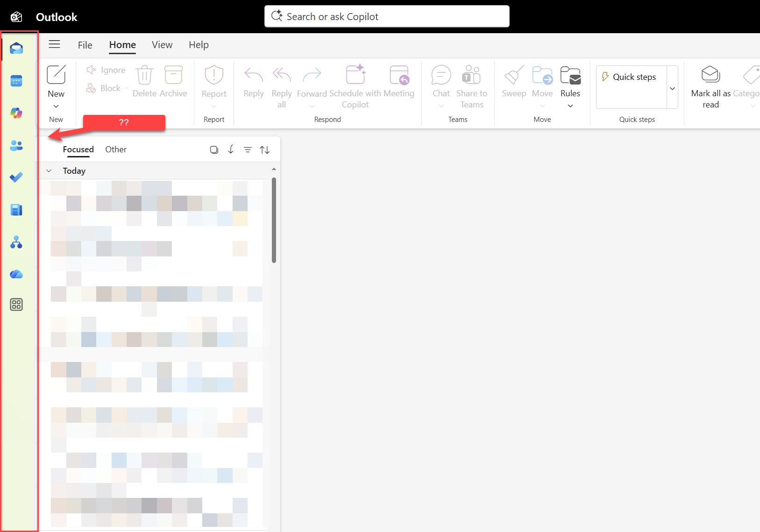Click Mark all as read

pos(710,86)
